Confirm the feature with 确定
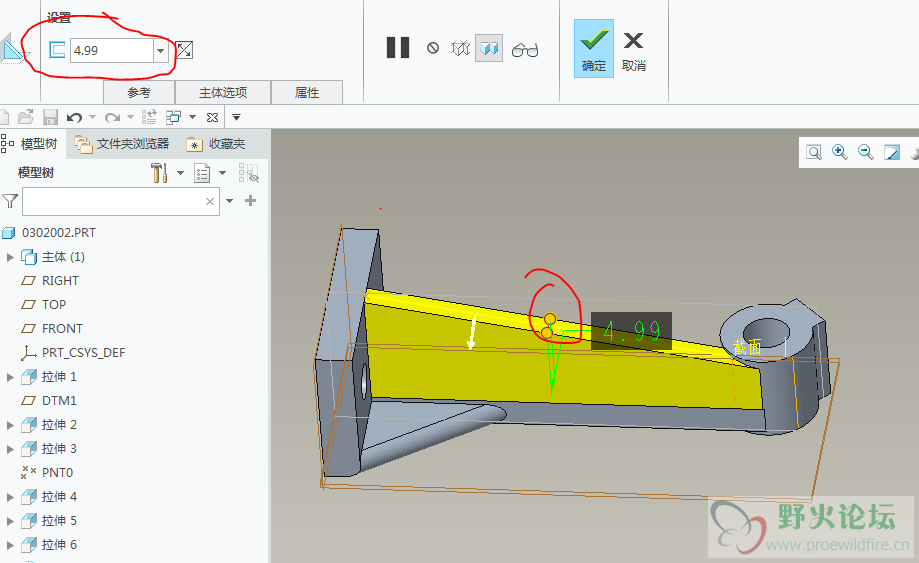 [594, 48]
